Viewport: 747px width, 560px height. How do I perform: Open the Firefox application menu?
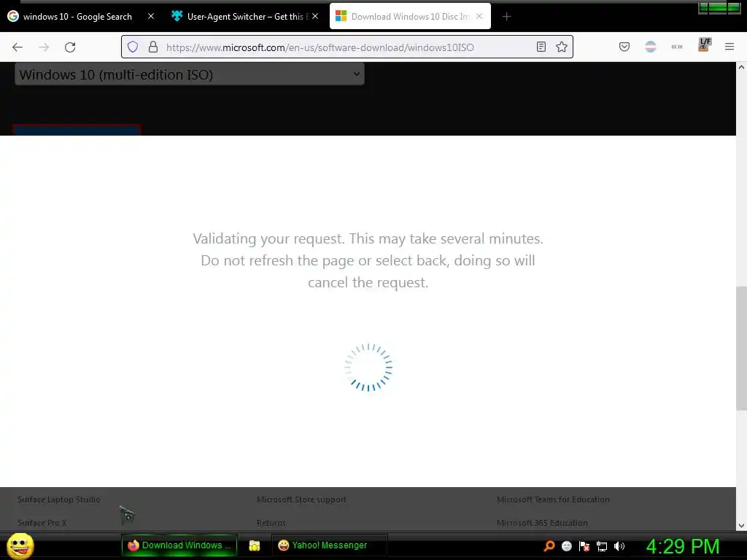729,47
